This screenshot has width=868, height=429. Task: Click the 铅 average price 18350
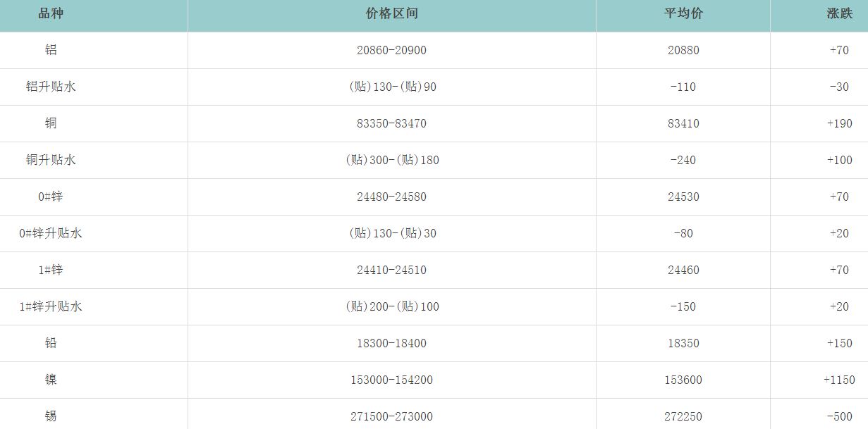coord(683,343)
